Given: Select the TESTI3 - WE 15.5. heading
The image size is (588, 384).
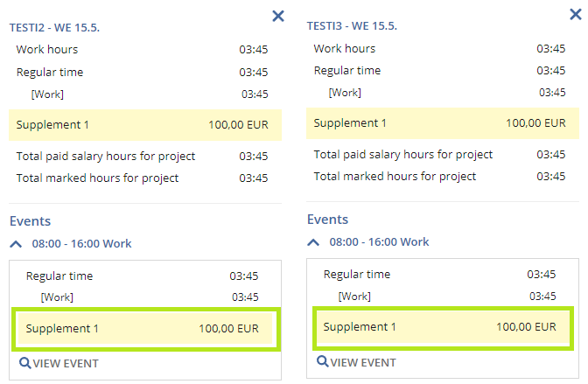Looking at the screenshot, I should click(352, 26).
